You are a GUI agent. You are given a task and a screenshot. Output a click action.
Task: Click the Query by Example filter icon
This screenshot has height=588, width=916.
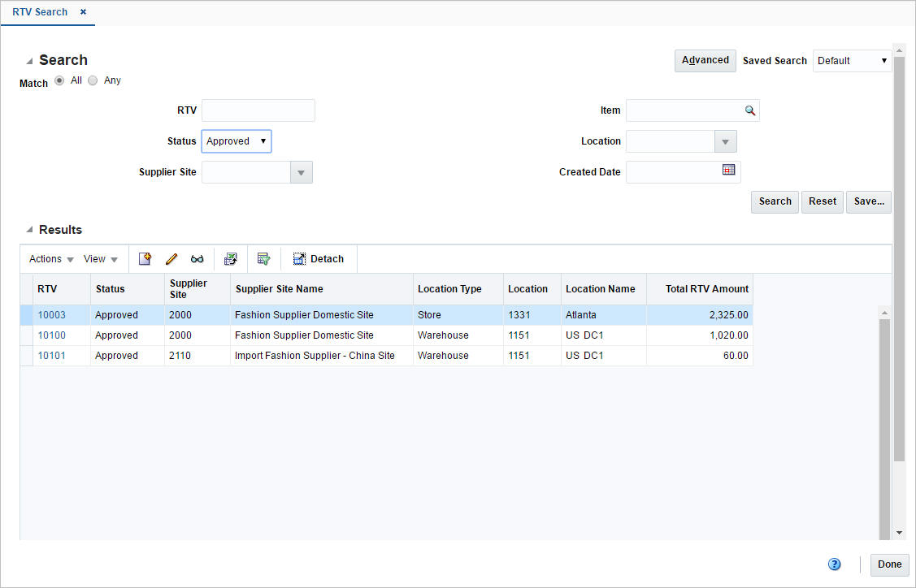pyautogui.click(x=263, y=259)
